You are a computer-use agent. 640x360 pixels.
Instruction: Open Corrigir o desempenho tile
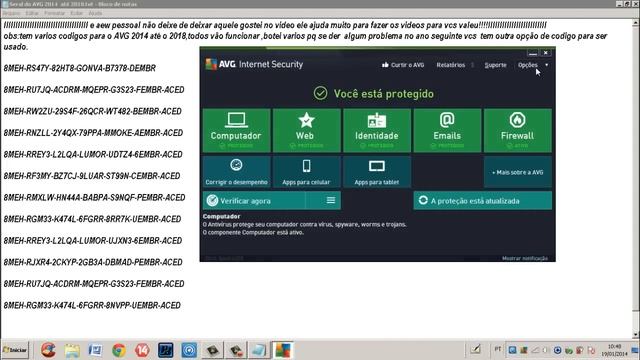tap(236, 172)
